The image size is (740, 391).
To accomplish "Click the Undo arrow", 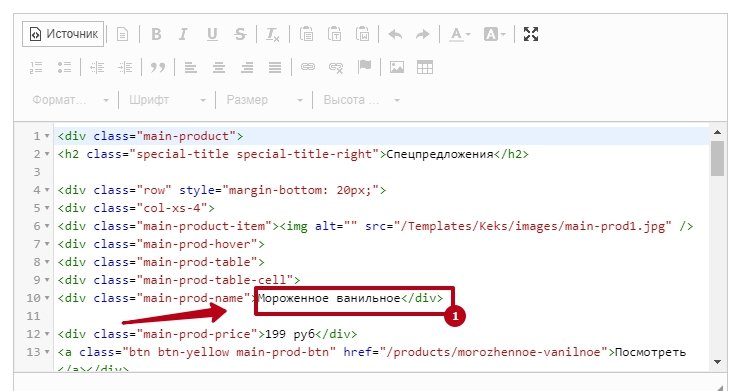I will pos(395,34).
